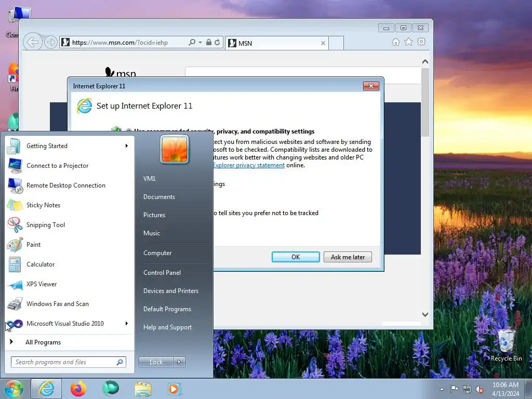Open IE Favorites star icon
The image size is (532, 399).
tap(408, 42)
